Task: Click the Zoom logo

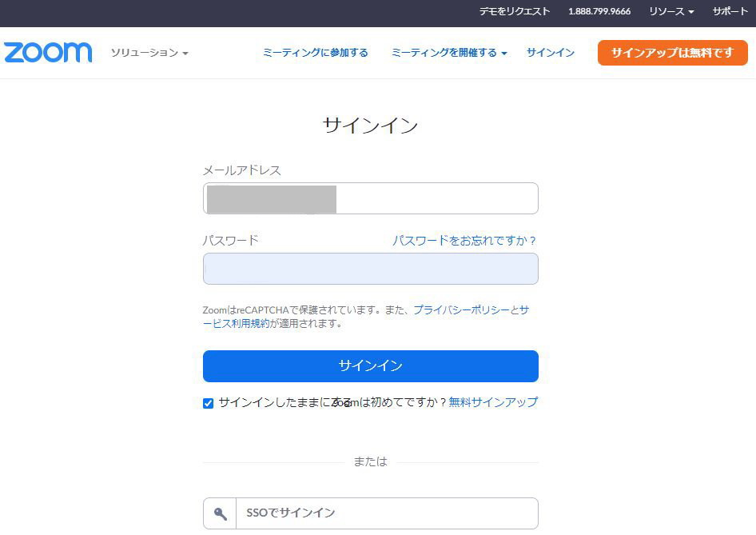Action: (48, 53)
